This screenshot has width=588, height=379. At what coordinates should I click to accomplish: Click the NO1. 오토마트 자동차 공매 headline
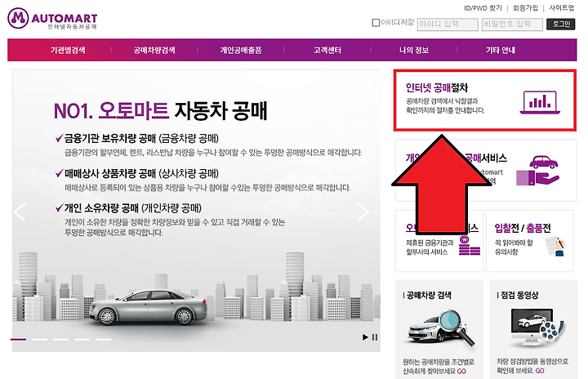(161, 111)
